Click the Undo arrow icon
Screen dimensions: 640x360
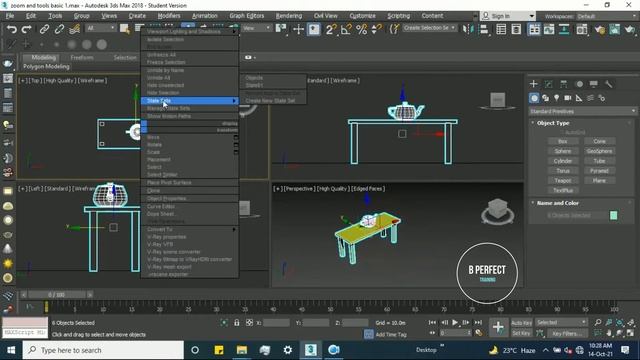pyautogui.click(x=11, y=29)
